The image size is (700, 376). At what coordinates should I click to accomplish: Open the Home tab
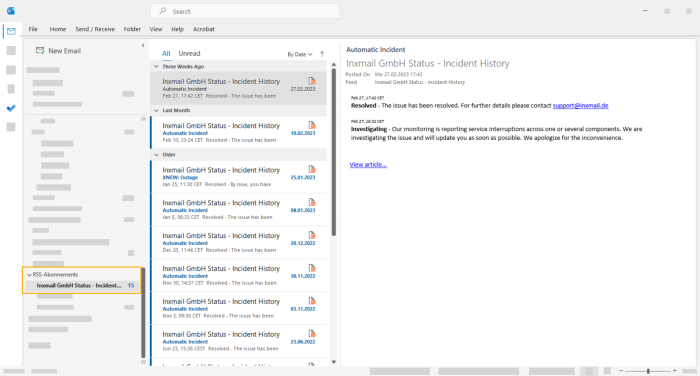[x=58, y=29]
